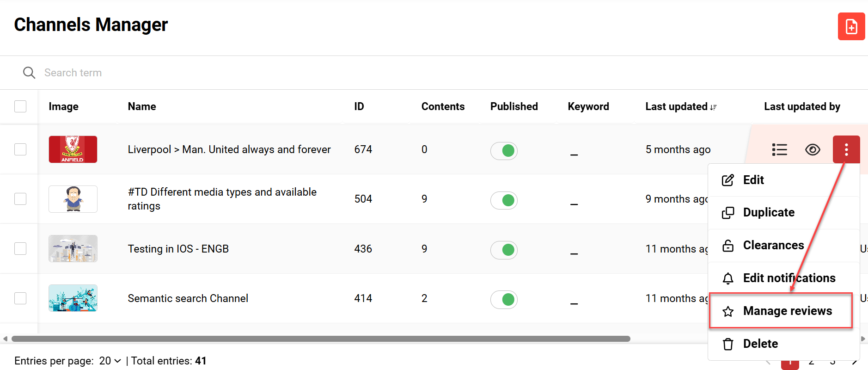Choose Edit from the context menu
Viewport: 868px width, 370px height.
coord(784,180)
